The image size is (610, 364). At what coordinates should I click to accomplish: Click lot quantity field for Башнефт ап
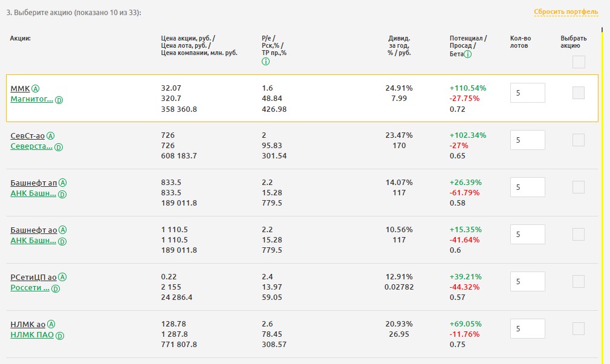(527, 187)
